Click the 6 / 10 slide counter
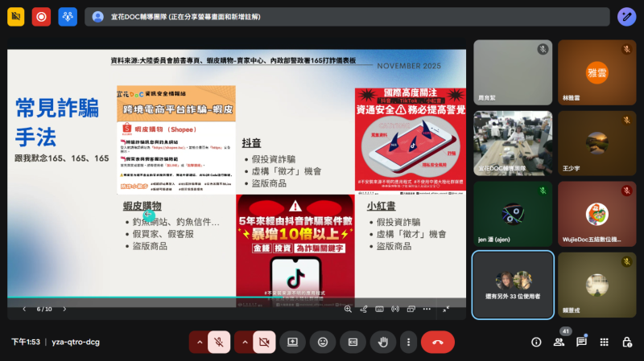644x361 pixels. [44, 309]
